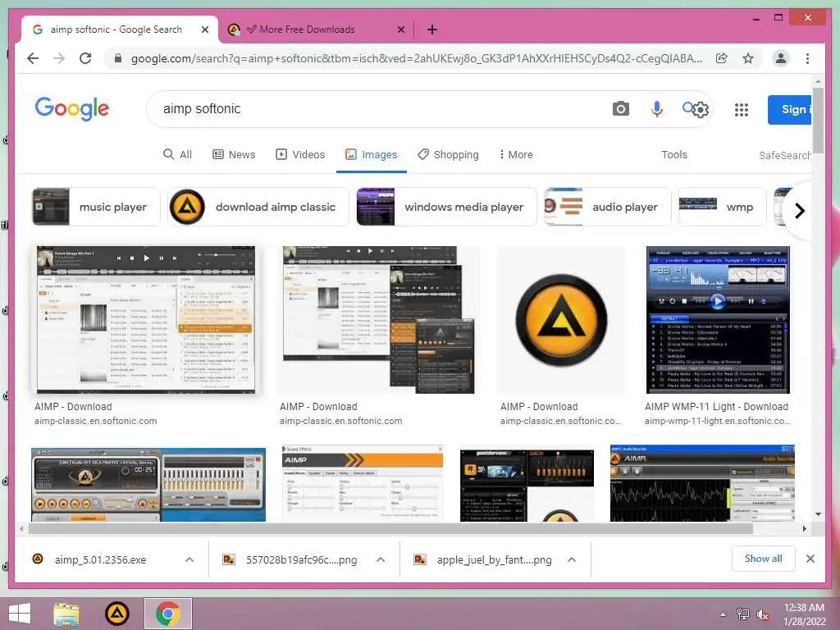Image resolution: width=840 pixels, height=630 pixels.
Task: Close the More Free Downloads tab
Action: (400, 30)
